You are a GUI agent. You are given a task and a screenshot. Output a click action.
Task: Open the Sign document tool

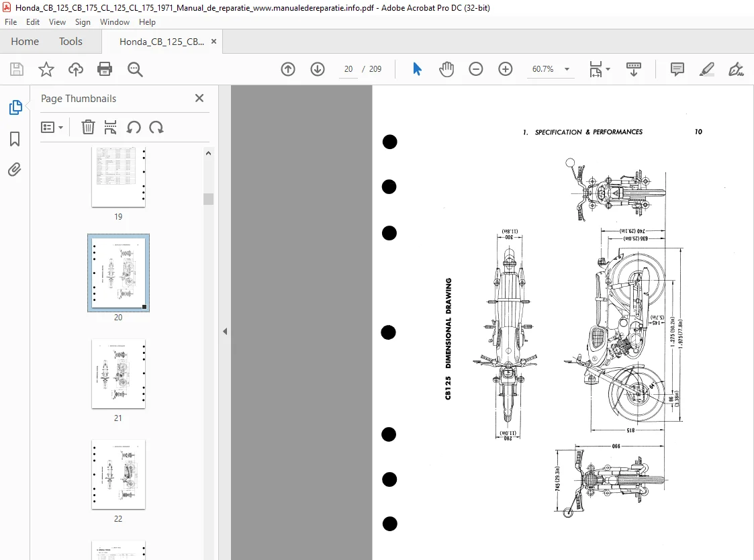click(737, 69)
